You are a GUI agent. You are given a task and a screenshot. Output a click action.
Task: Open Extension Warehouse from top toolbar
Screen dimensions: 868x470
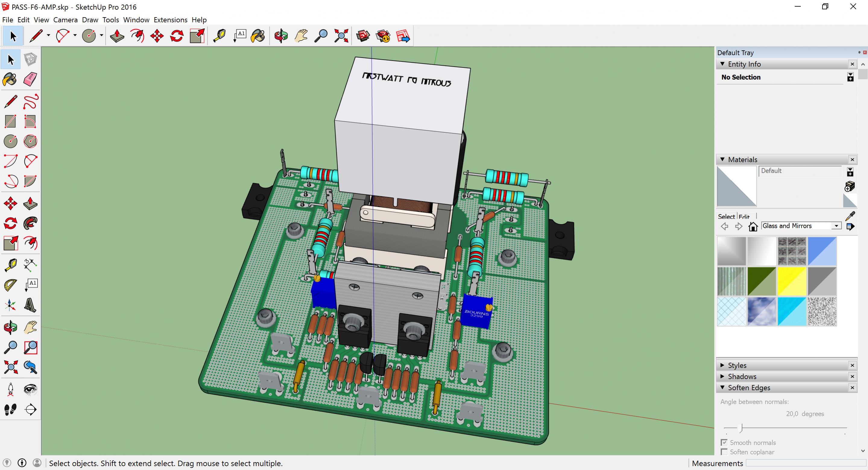383,36
